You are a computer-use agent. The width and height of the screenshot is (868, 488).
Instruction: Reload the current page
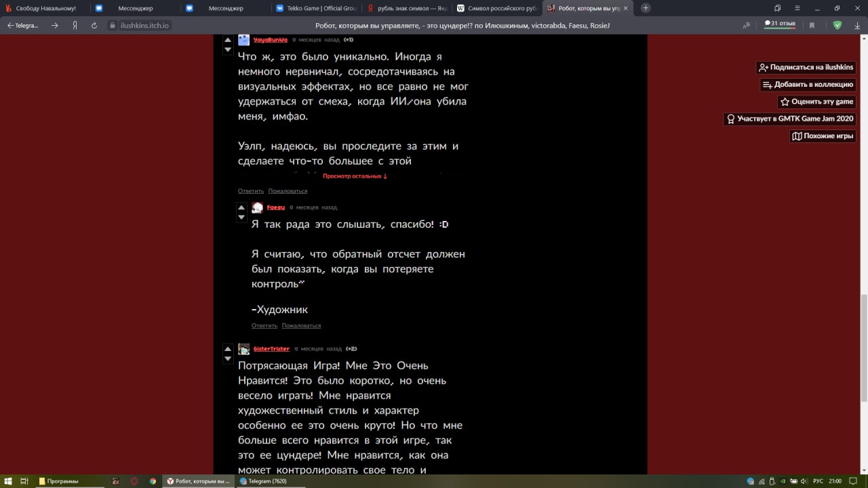[95, 25]
